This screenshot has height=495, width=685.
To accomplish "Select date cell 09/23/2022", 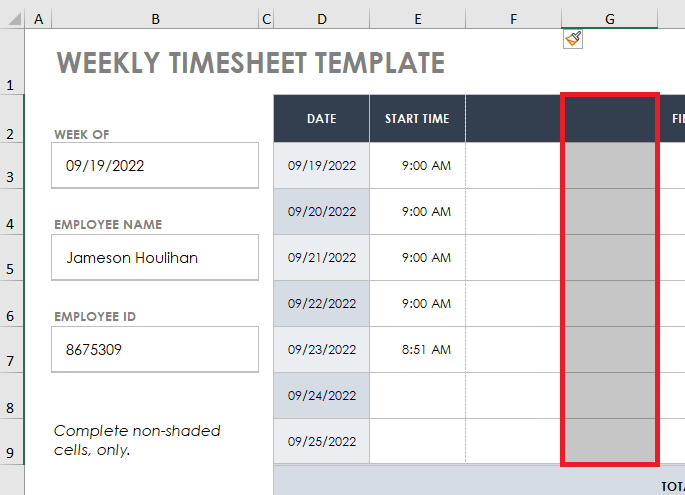I will 322,350.
